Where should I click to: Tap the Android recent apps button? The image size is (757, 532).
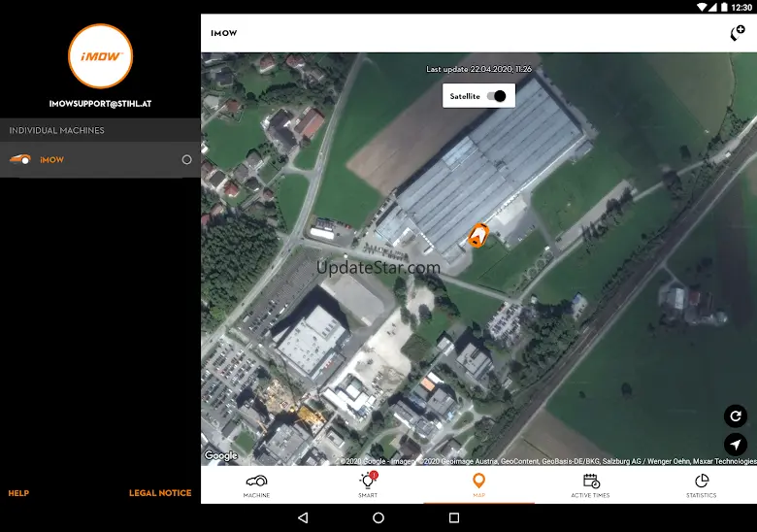tap(454, 518)
